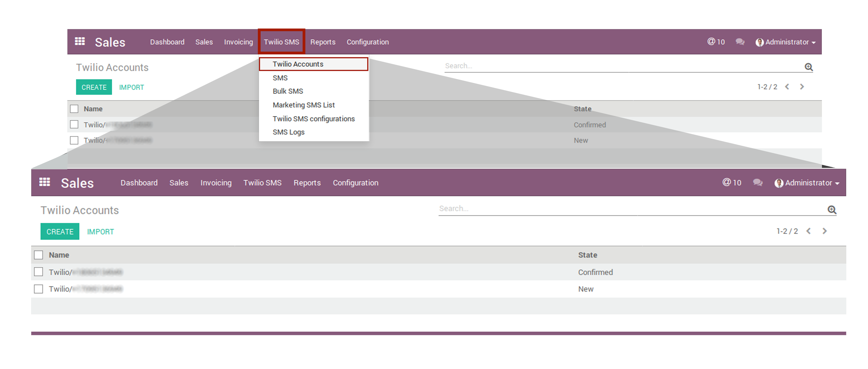Click conversations chat icon in lower navbar
The width and height of the screenshot is (868, 369).
click(x=758, y=183)
